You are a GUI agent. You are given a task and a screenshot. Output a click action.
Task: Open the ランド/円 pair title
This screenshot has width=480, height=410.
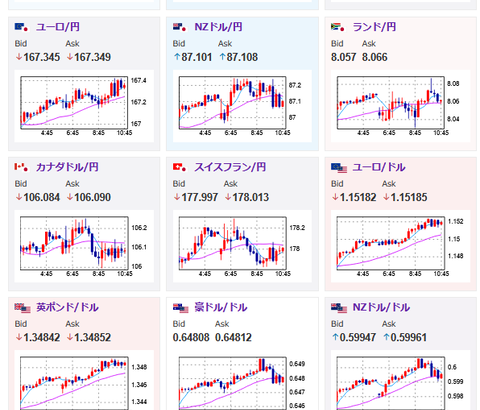374,27
